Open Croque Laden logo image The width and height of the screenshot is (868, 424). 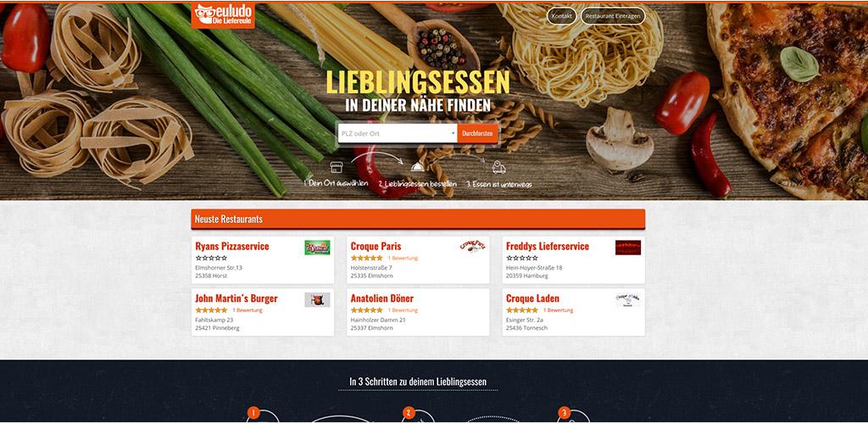[x=628, y=299]
